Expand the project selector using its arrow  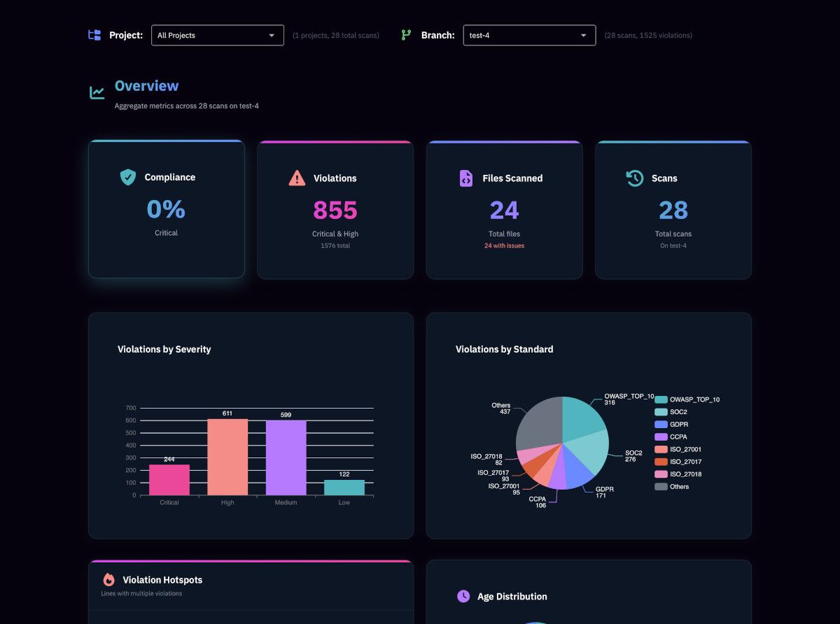pos(272,36)
